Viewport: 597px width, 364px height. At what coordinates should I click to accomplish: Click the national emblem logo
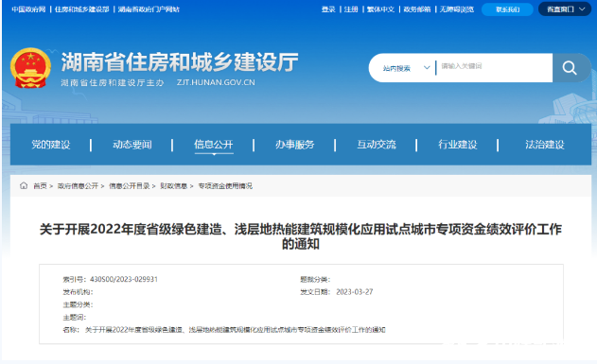tap(30, 68)
